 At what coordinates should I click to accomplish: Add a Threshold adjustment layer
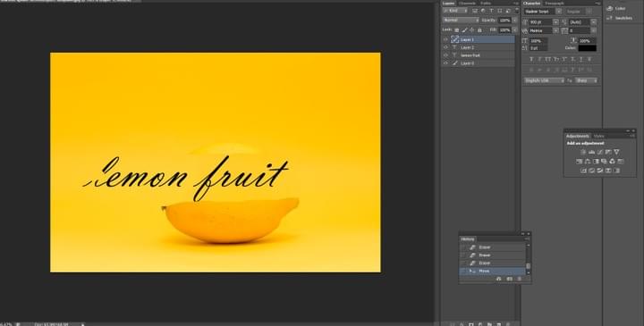[x=599, y=171]
